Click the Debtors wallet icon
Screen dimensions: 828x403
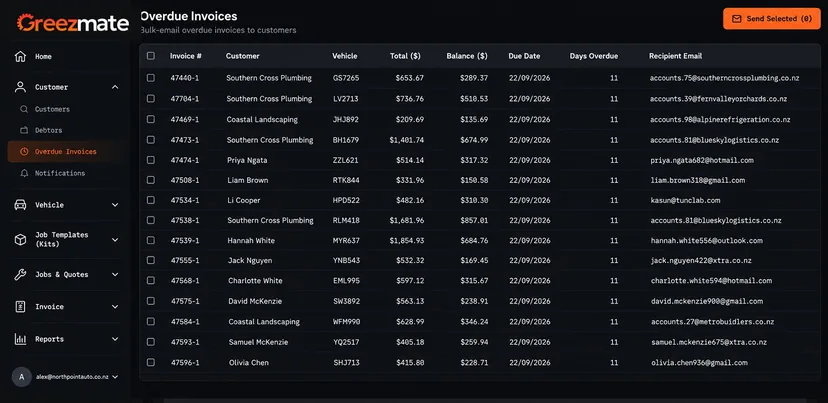[x=24, y=130]
